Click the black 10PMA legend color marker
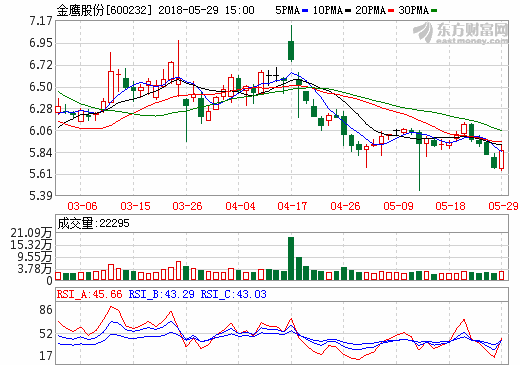The image size is (520, 365). pyautogui.click(x=348, y=11)
